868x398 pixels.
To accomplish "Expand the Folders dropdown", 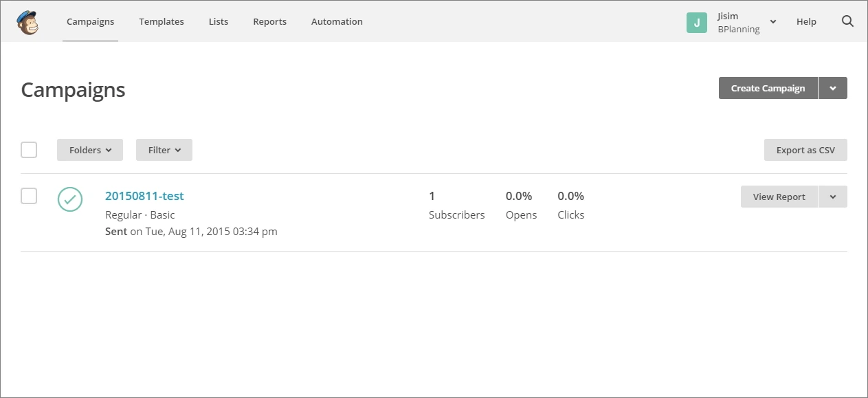I will click(90, 150).
